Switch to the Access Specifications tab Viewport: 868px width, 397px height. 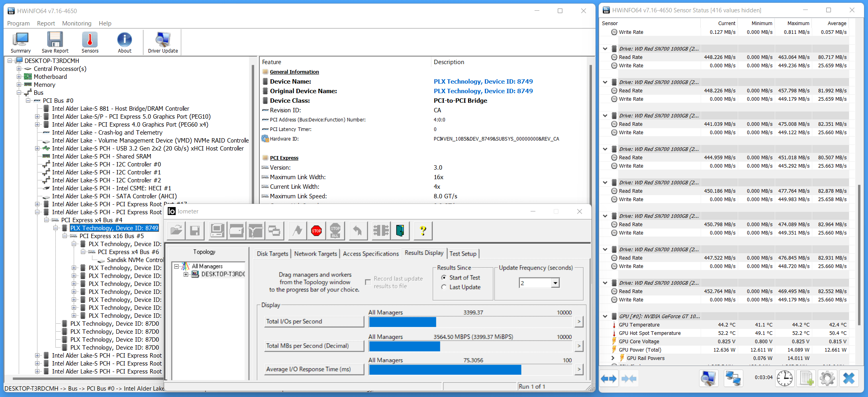tap(371, 254)
